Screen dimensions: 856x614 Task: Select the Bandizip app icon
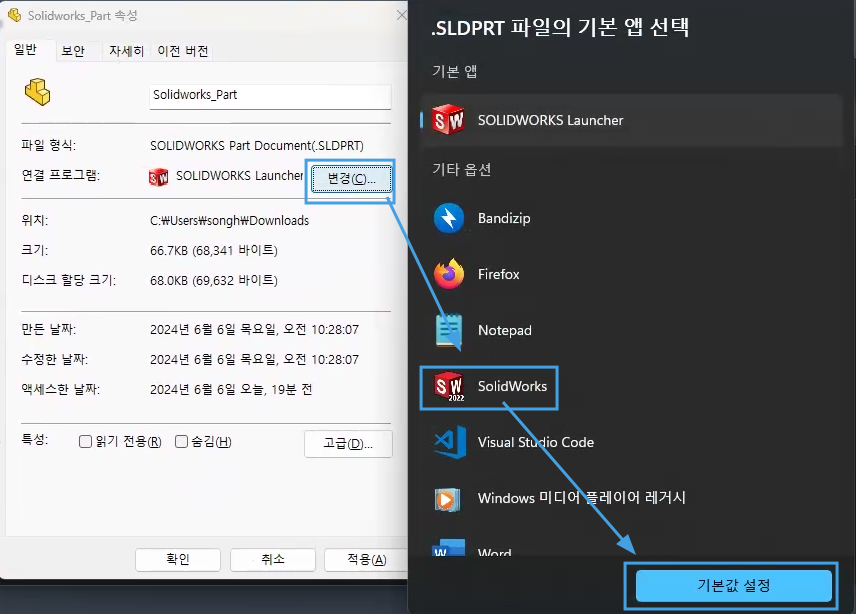(x=449, y=218)
